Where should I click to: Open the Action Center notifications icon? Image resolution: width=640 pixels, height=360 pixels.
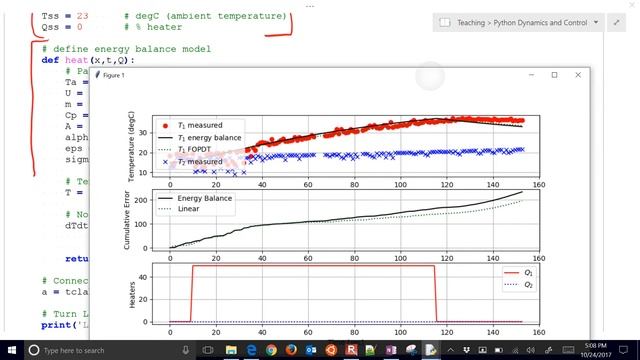click(623, 350)
